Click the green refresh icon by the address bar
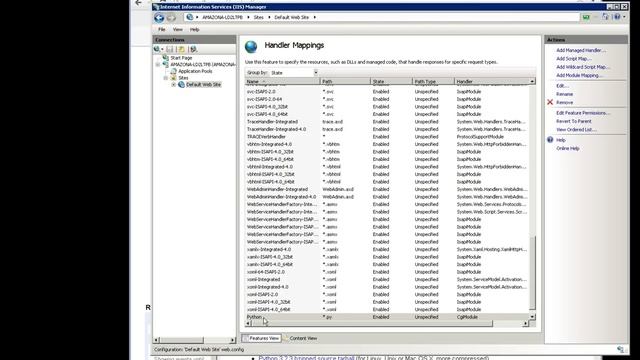 coord(587,17)
